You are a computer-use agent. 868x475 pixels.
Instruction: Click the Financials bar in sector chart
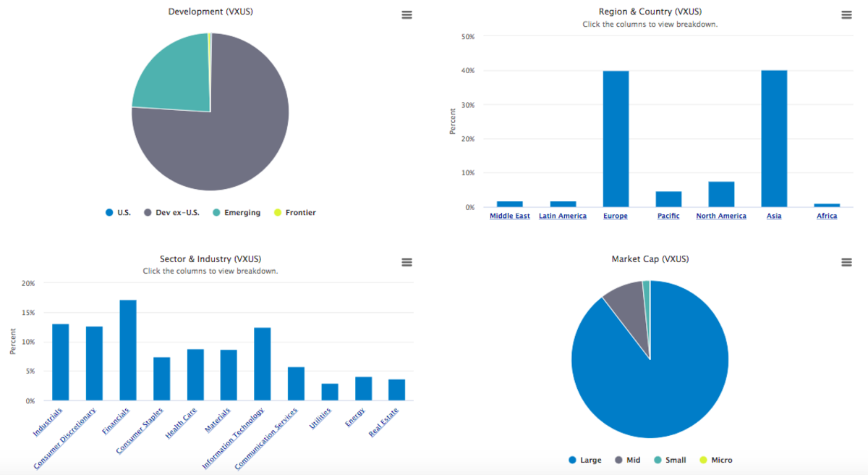pos(128,350)
